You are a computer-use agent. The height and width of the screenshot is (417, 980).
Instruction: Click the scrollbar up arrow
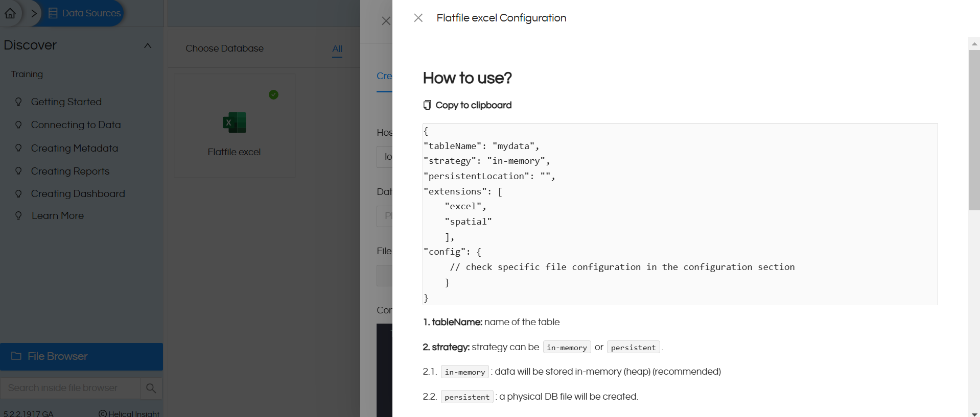974,44
